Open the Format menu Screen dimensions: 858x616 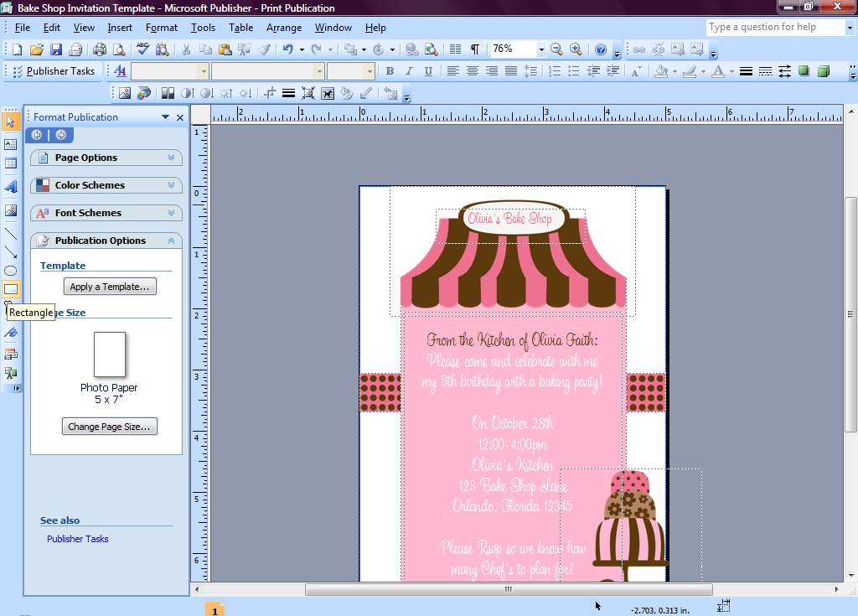coord(162,28)
